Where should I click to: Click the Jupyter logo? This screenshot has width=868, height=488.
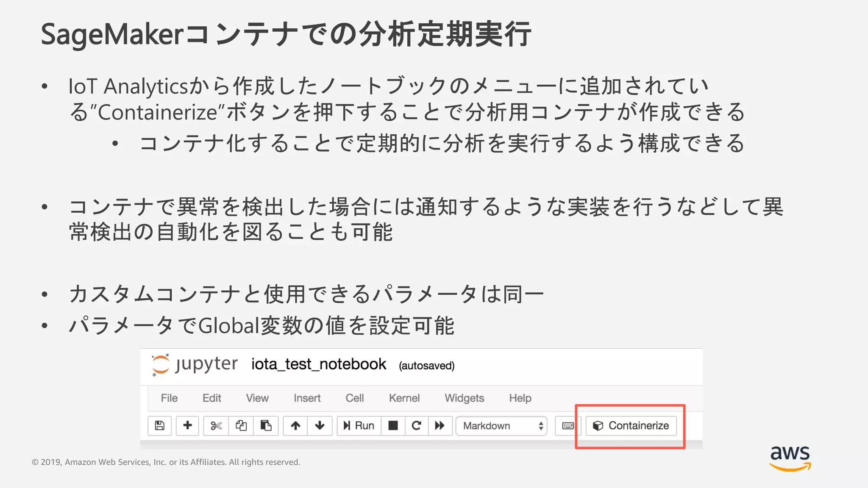pos(195,365)
